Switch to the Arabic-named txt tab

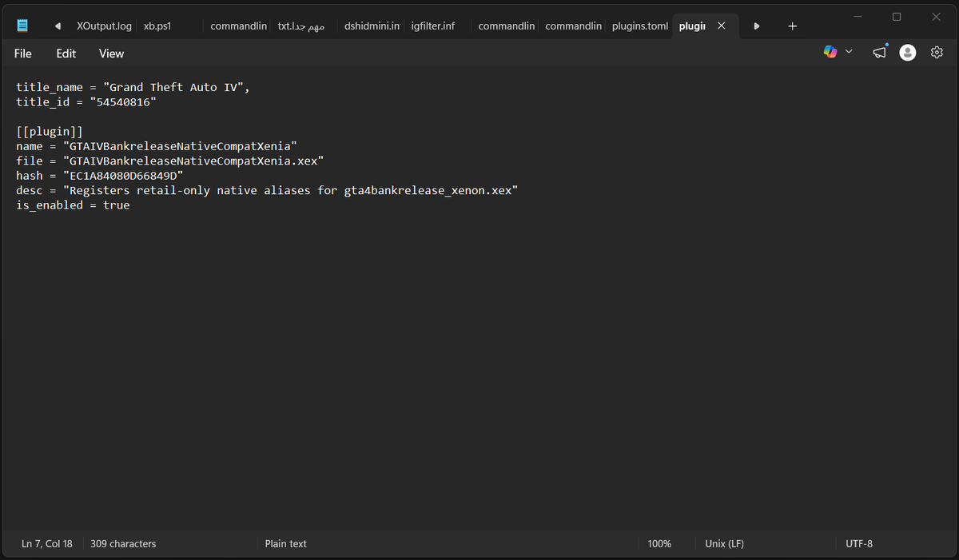(301, 26)
